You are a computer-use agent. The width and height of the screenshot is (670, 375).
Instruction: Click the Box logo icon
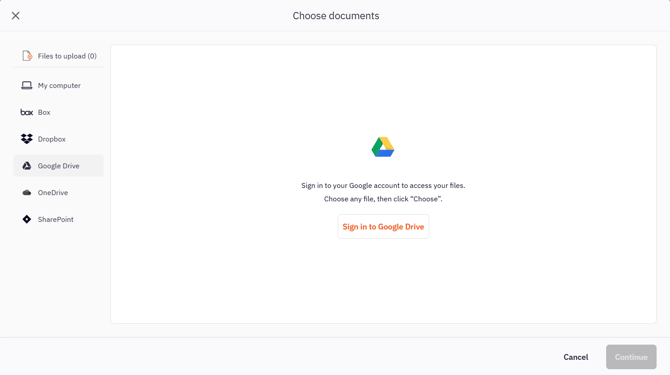click(x=26, y=112)
